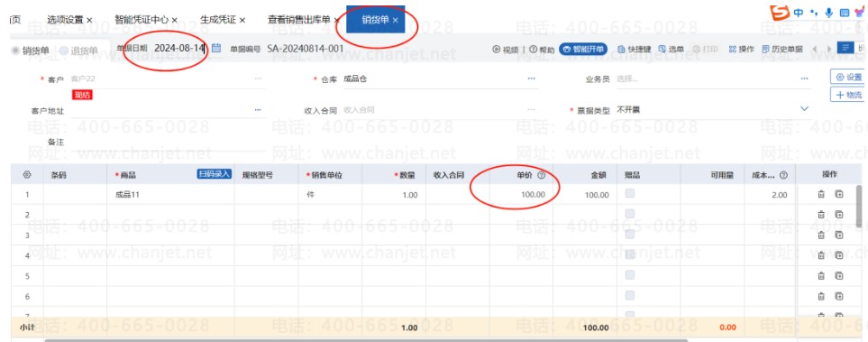Duplicate row 6 using its copy icon
This screenshot has width=868, height=342.
(839, 296)
